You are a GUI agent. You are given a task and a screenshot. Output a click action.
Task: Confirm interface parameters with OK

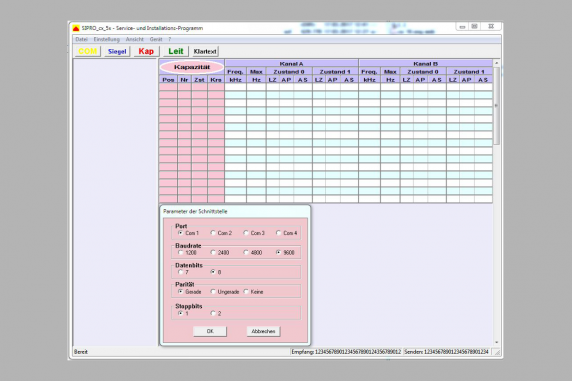click(210, 331)
